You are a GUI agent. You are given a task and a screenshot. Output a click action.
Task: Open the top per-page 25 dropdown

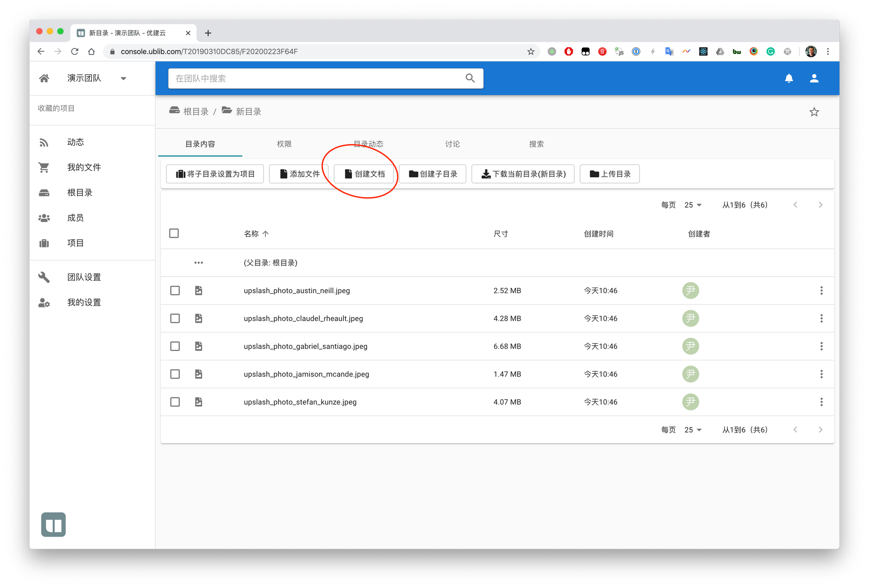click(x=693, y=205)
